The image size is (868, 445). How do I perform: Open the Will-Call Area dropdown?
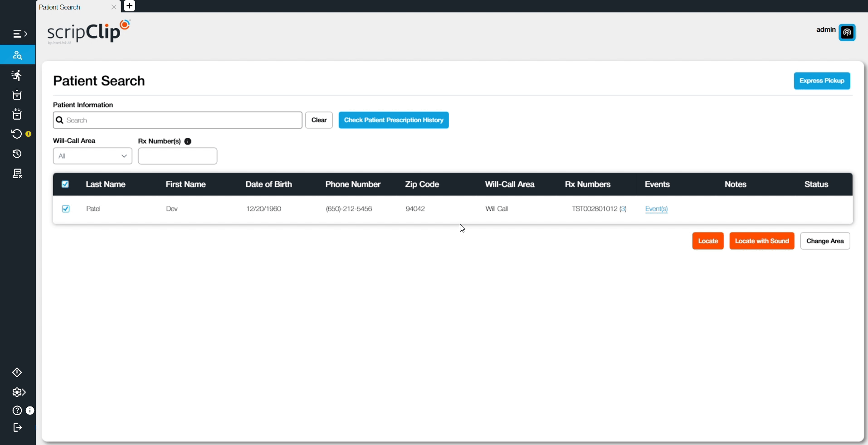pyautogui.click(x=92, y=156)
